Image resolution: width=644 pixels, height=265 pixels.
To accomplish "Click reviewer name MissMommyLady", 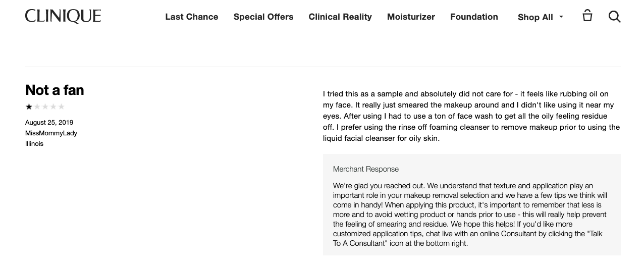I will point(51,133).
